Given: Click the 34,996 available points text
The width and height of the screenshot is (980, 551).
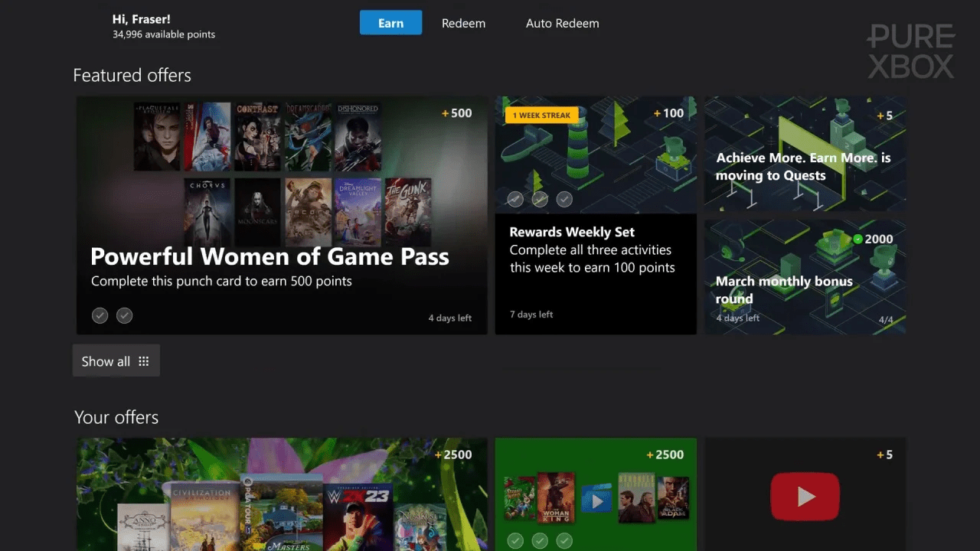Looking at the screenshot, I should point(164,34).
